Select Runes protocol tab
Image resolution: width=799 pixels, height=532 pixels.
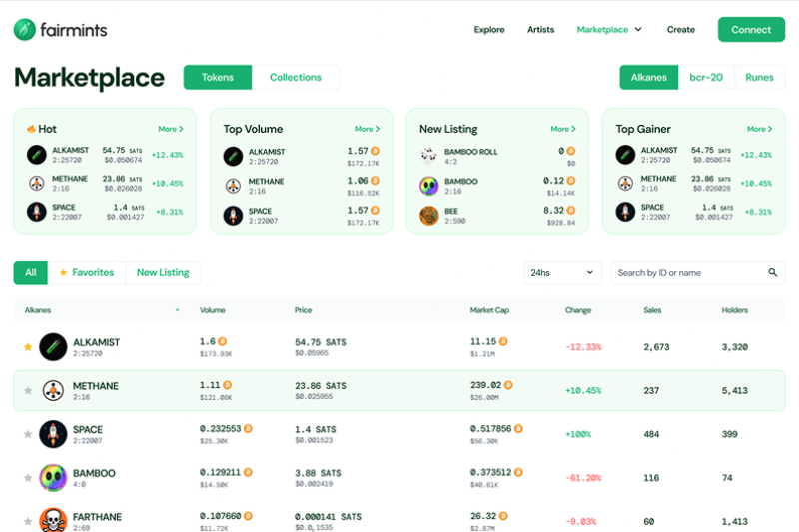point(759,78)
